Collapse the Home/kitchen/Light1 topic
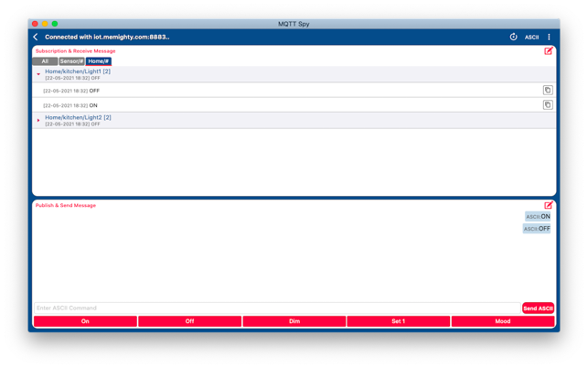 (38, 74)
